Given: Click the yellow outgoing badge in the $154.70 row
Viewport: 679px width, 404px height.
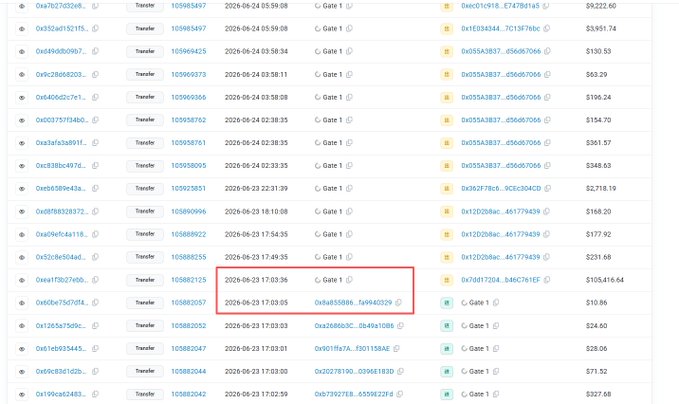Looking at the screenshot, I should [x=446, y=120].
